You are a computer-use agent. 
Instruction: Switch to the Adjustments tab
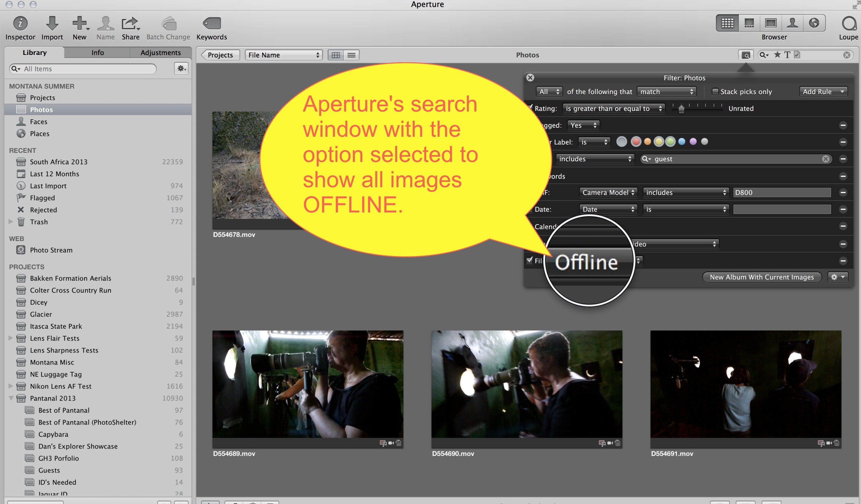coord(161,53)
